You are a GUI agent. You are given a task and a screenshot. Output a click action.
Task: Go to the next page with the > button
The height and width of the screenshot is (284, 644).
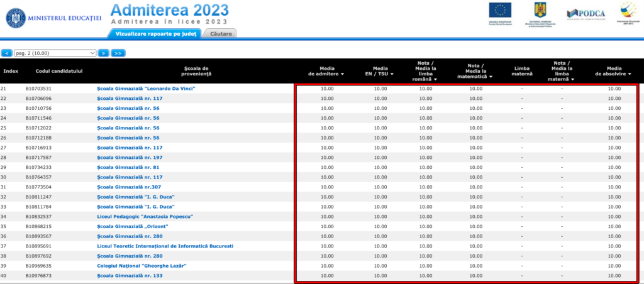click(x=104, y=53)
